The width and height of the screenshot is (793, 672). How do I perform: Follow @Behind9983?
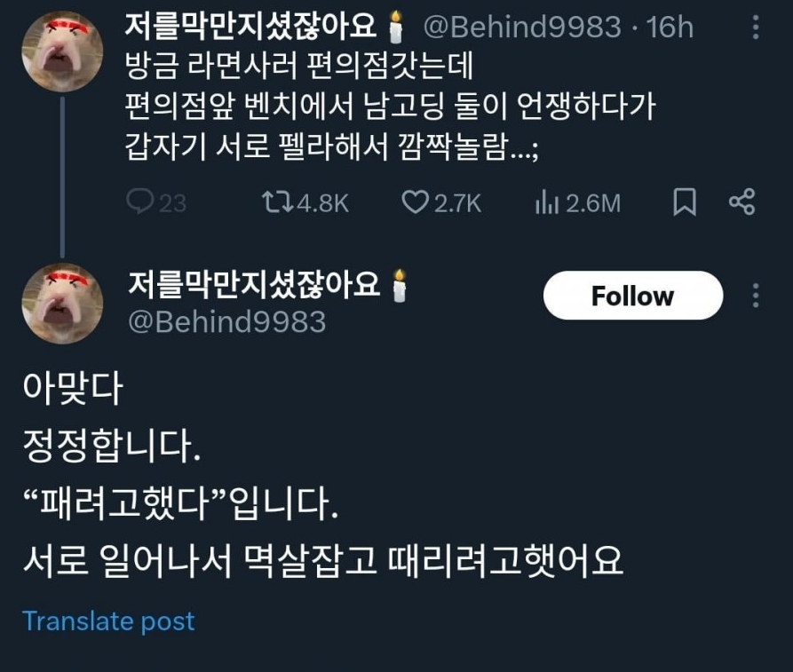tap(632, 296)
